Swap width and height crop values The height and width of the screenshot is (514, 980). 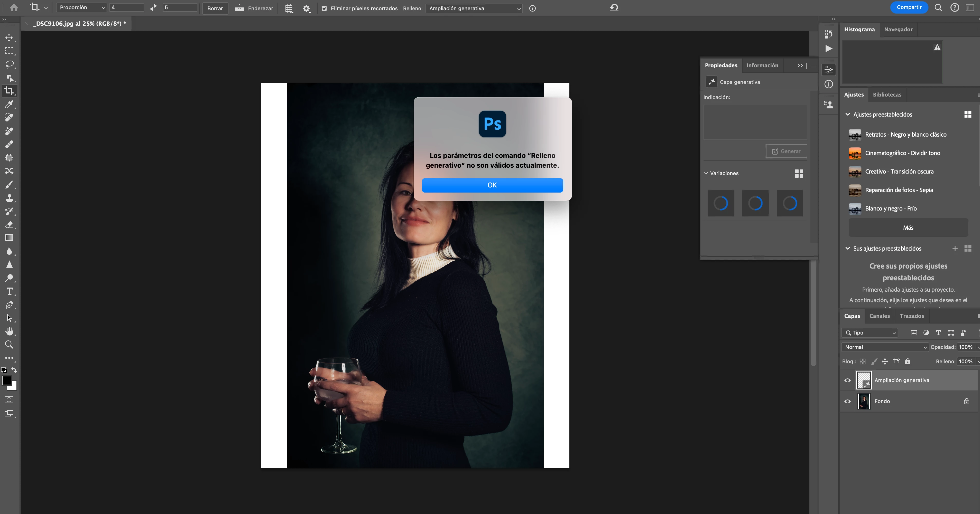(153, 8)
